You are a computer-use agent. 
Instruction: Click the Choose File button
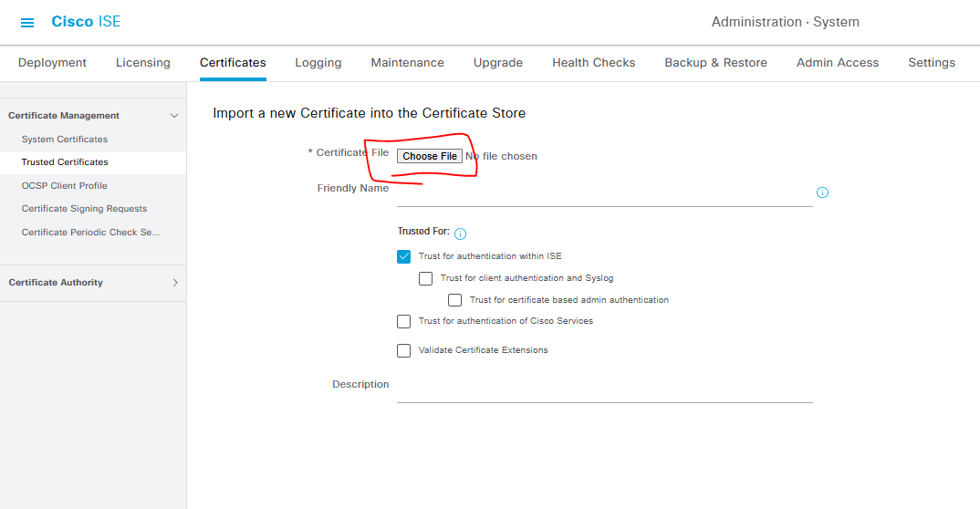(430, 156)
